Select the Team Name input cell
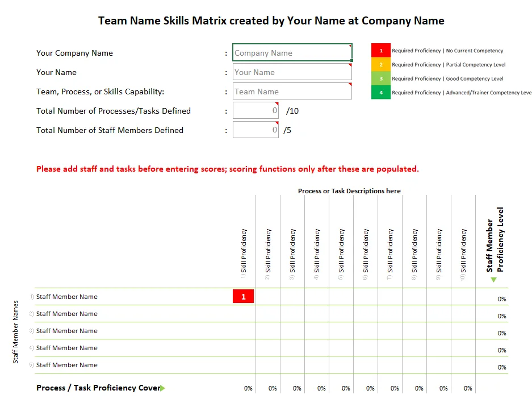 (292, 92)
